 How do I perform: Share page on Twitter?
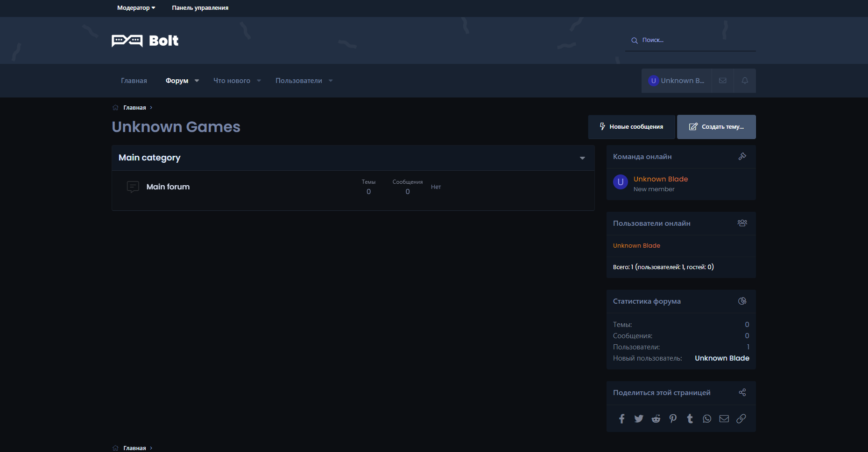(639, 419)
